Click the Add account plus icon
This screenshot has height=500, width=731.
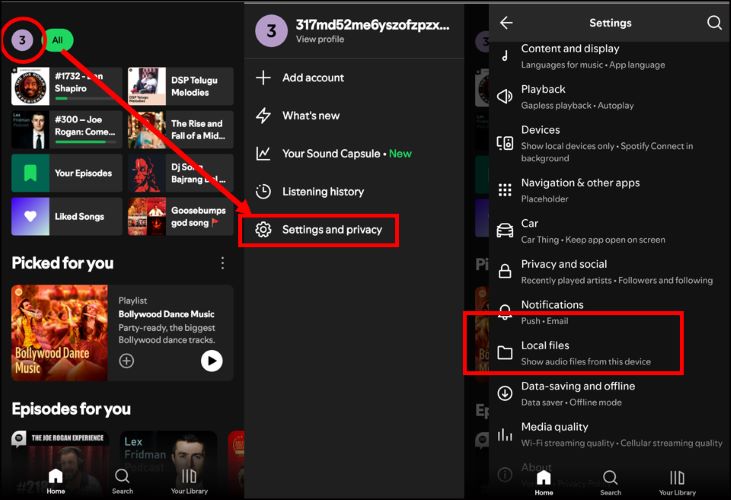[263, 78]
